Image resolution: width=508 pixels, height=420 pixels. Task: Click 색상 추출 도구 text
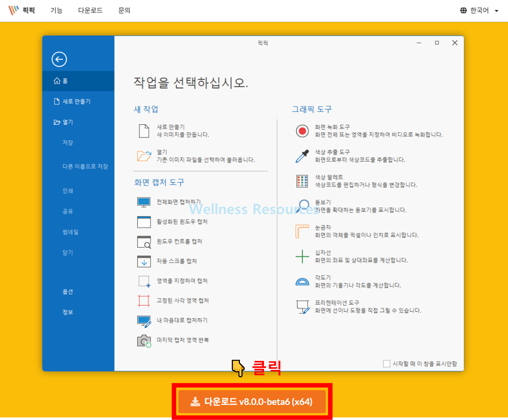(x=332, y=152)
